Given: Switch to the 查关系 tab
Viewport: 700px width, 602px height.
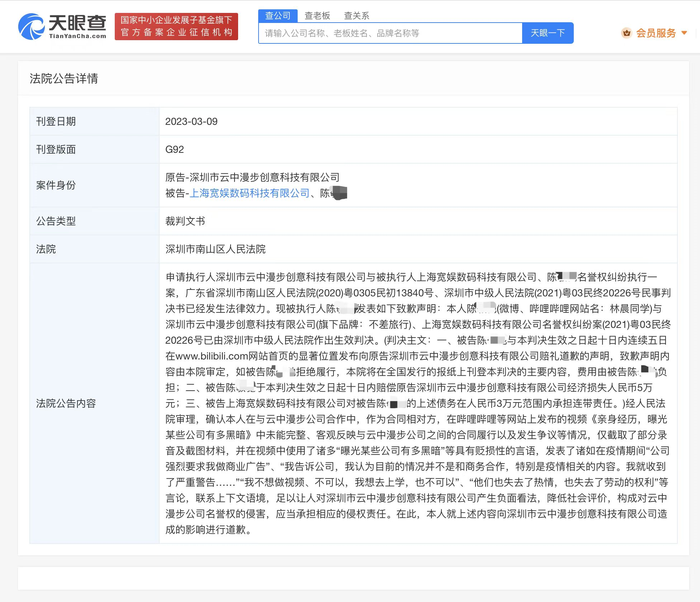Looking at the screenshot, I should (x=356, y=16).
